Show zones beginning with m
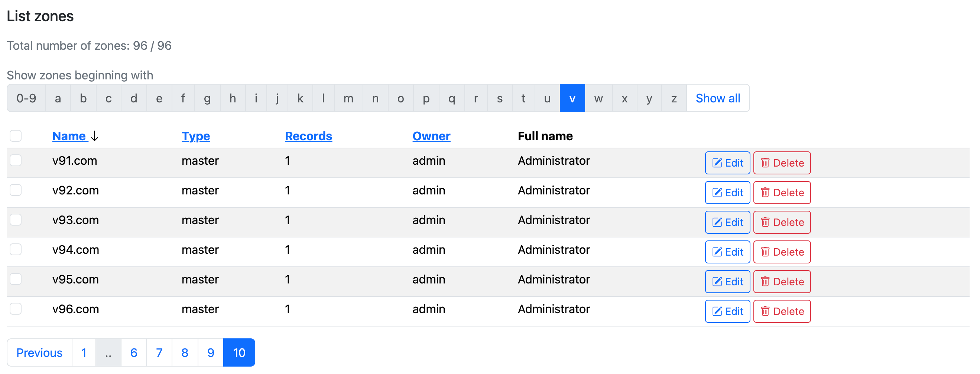This screenshot has width=980, height=374. (348, 98)
